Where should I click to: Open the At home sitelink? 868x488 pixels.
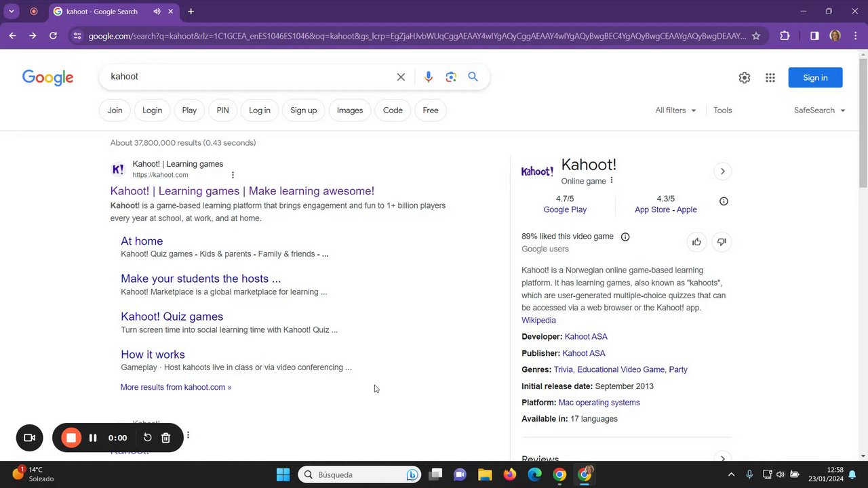[x=142, y=241]
